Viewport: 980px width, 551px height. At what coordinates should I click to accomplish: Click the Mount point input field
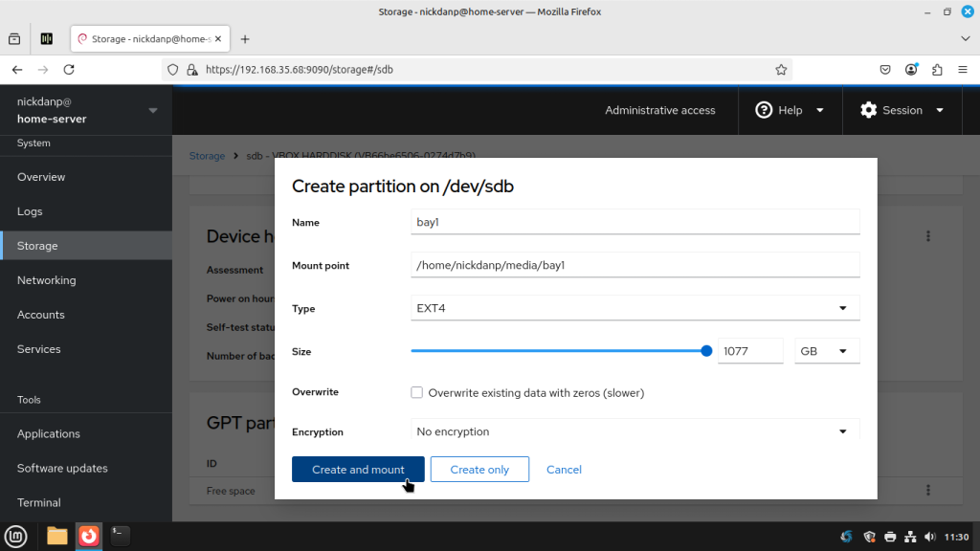pyautogui.click(x=635, y=265)
